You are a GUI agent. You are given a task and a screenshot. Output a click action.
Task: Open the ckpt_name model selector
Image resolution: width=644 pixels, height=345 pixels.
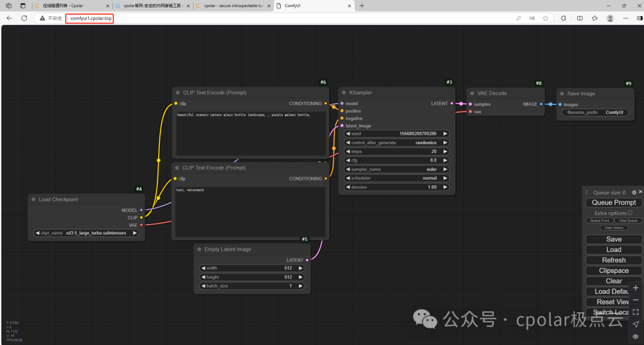pos(85,232)
